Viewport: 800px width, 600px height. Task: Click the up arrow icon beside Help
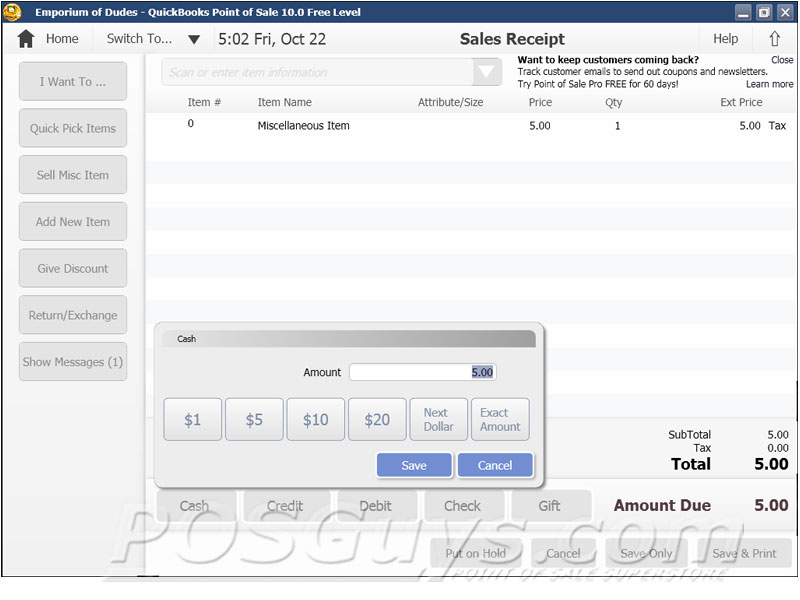pos(775,39)
